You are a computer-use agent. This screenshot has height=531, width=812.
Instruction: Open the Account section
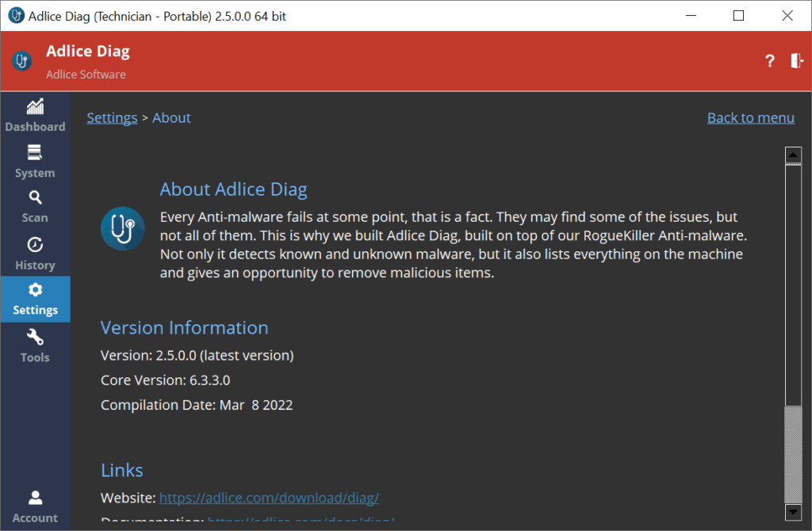tap(35, 506)
